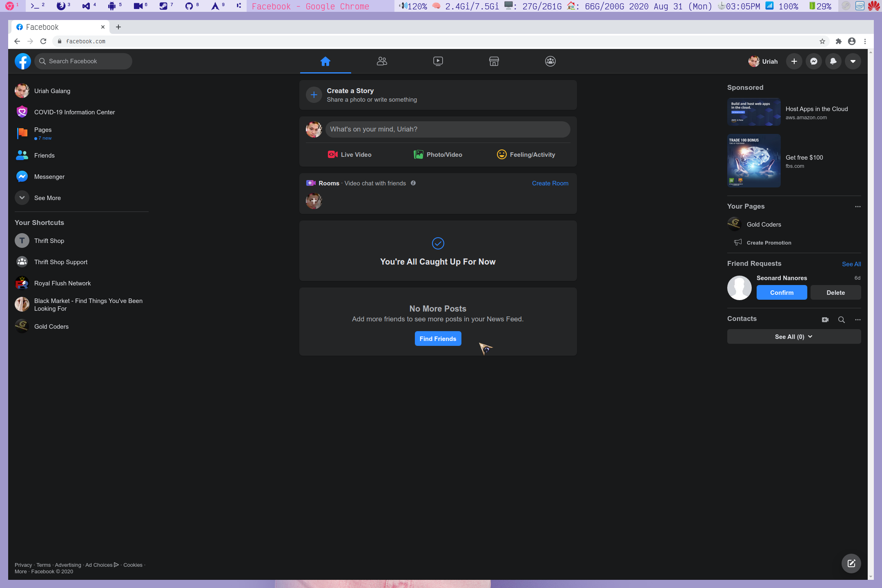
Task: Click the Privacy footer link
Action: 23,565
